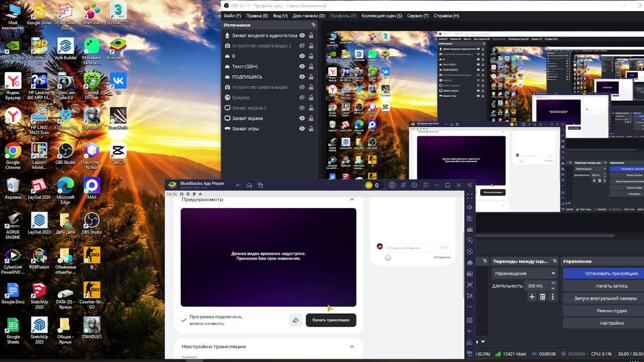Toggle the lock on the Захват экрана source
The width and height of the screenshot is (644, 362).
coord(311,118)
